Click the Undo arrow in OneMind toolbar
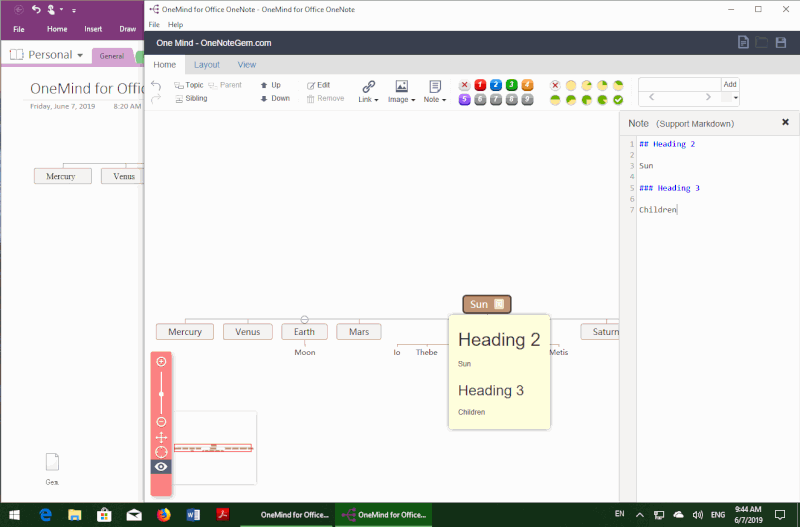 (x=156, y=86)
